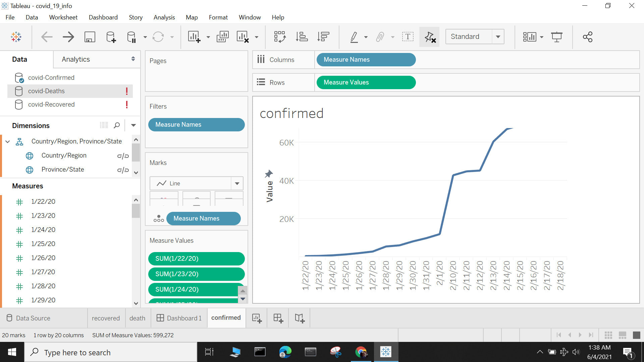Click the New Dashboard tab icon
This screenshot has width=644, height=362.
(278, 318)
